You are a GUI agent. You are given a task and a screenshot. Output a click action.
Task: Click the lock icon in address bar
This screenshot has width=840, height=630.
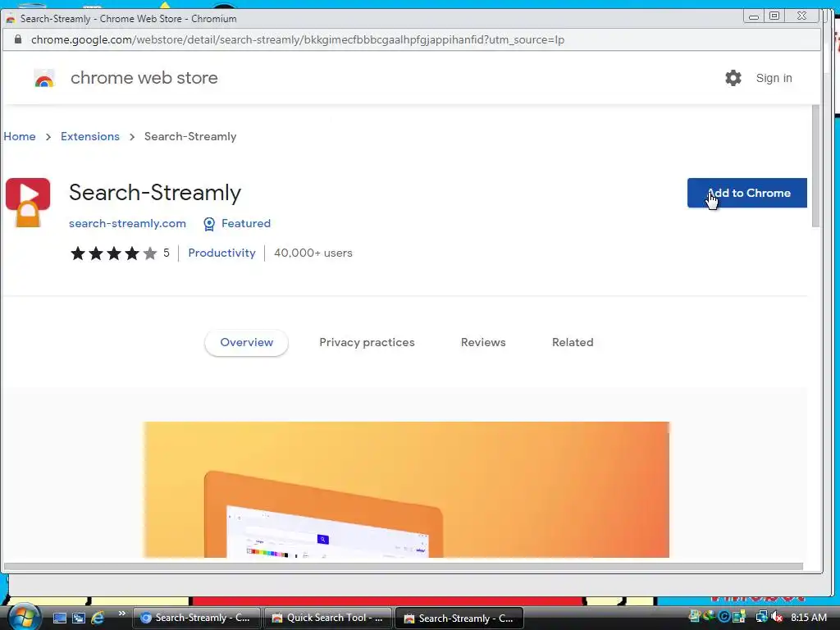[18, 39]
